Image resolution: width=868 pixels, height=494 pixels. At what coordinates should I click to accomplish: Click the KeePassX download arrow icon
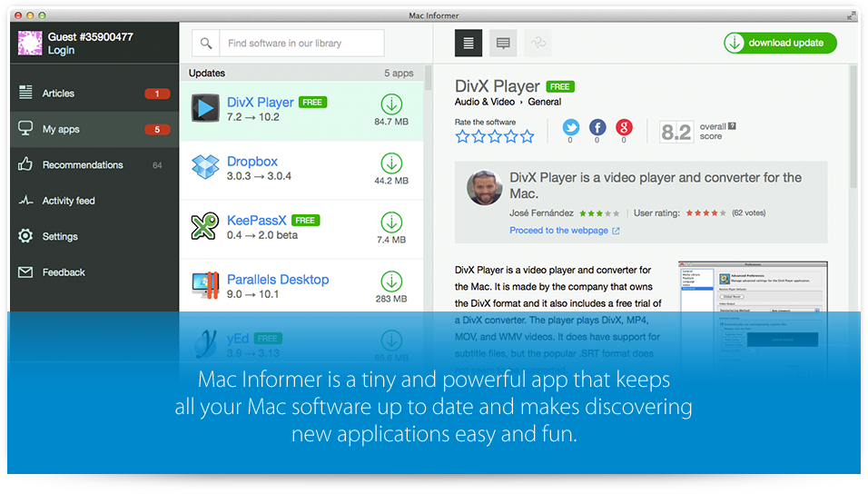coord(391,222)
